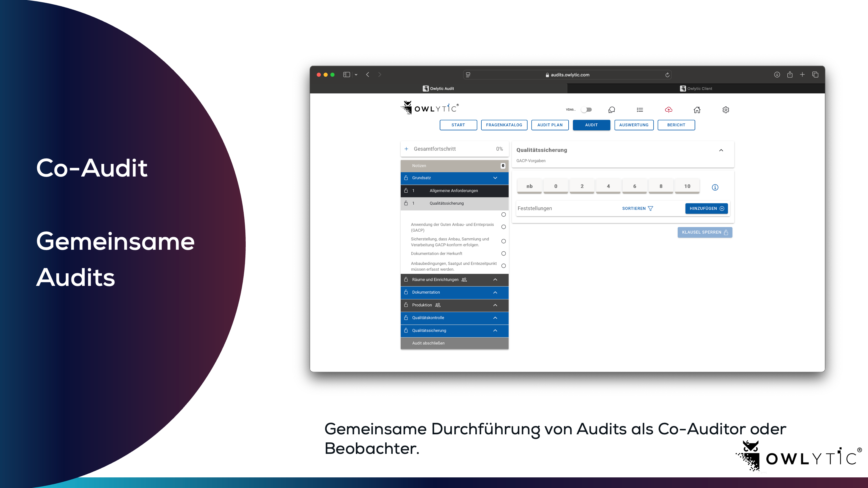Collapse the Qualitätssicherung header panel

[721, 150]
